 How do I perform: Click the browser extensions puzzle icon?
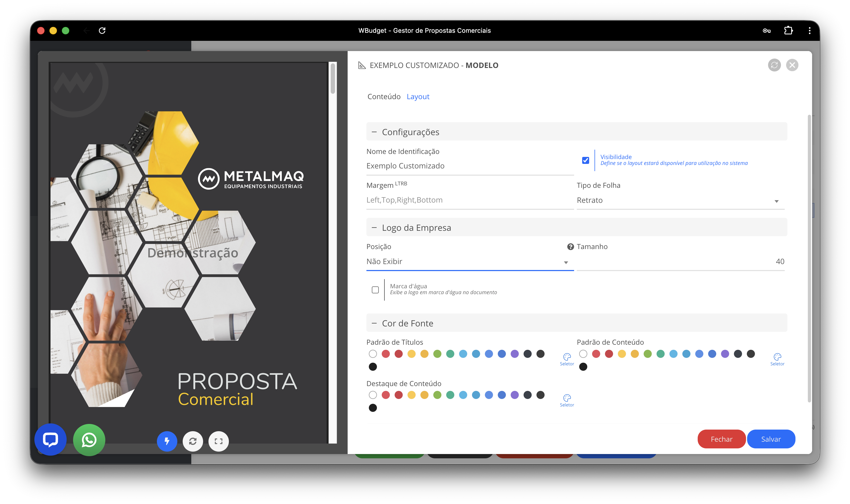coord(788,31)
